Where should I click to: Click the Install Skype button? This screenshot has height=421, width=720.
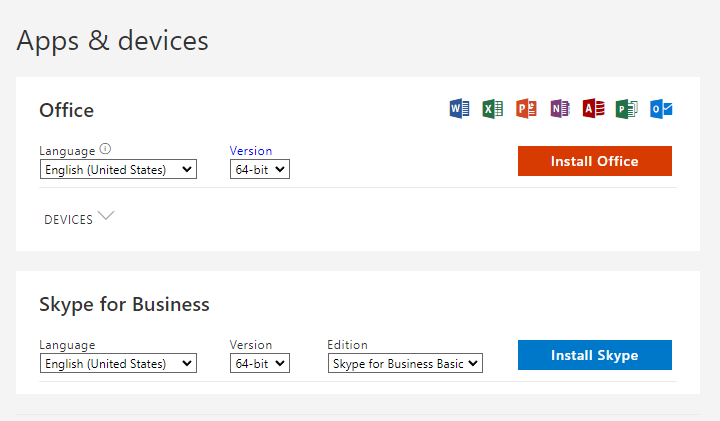point(595,355)
